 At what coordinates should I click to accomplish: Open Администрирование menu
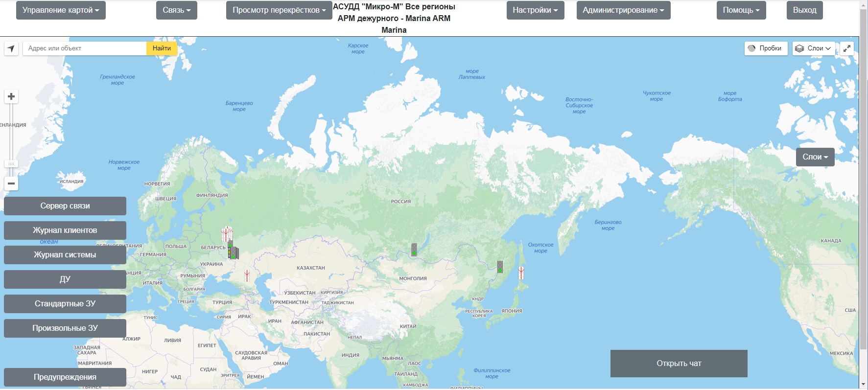(623, 10)
